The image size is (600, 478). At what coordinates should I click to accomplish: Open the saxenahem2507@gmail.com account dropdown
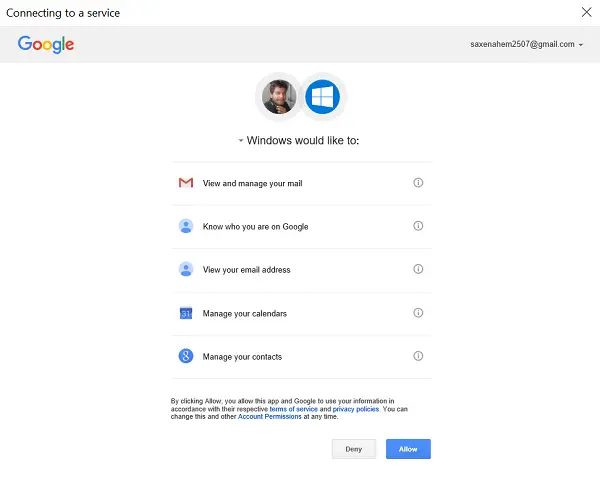[527, 44]
